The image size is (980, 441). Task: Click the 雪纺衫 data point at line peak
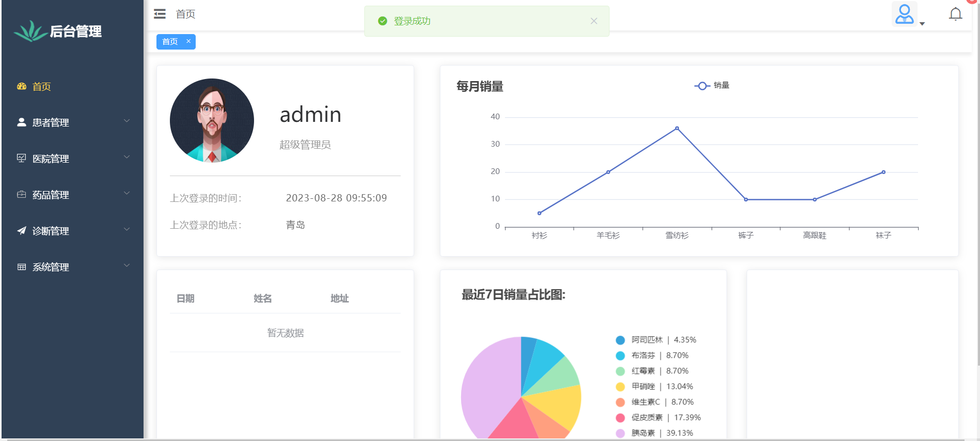click(x=677, y=128)
